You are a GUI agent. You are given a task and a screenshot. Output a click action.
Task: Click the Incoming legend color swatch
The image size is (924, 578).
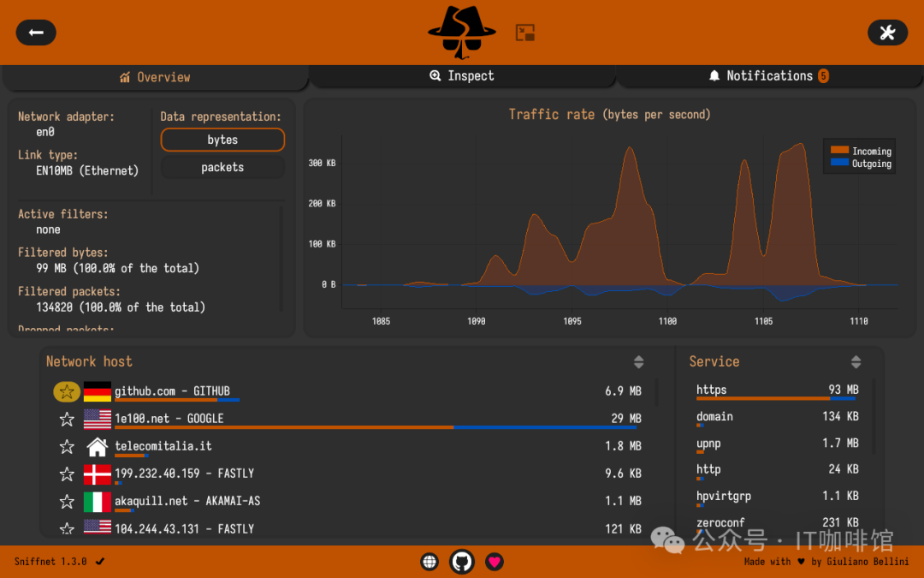[840, 151]
